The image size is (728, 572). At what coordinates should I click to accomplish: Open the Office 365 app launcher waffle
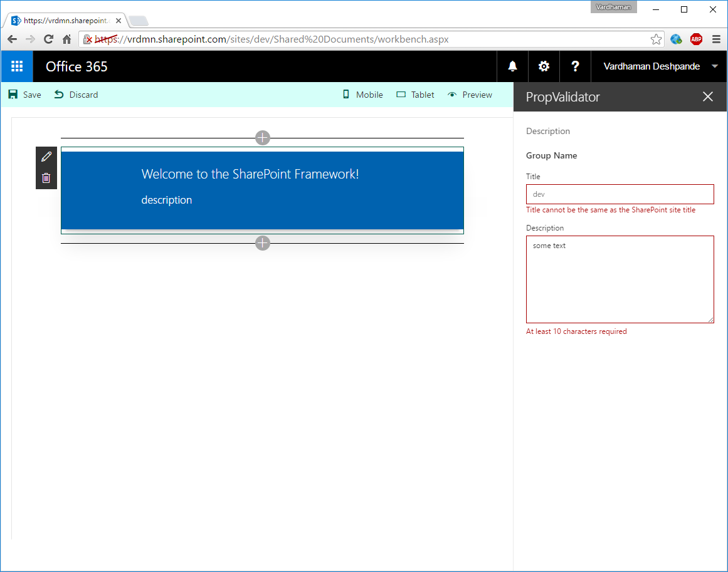click(17, 66)
